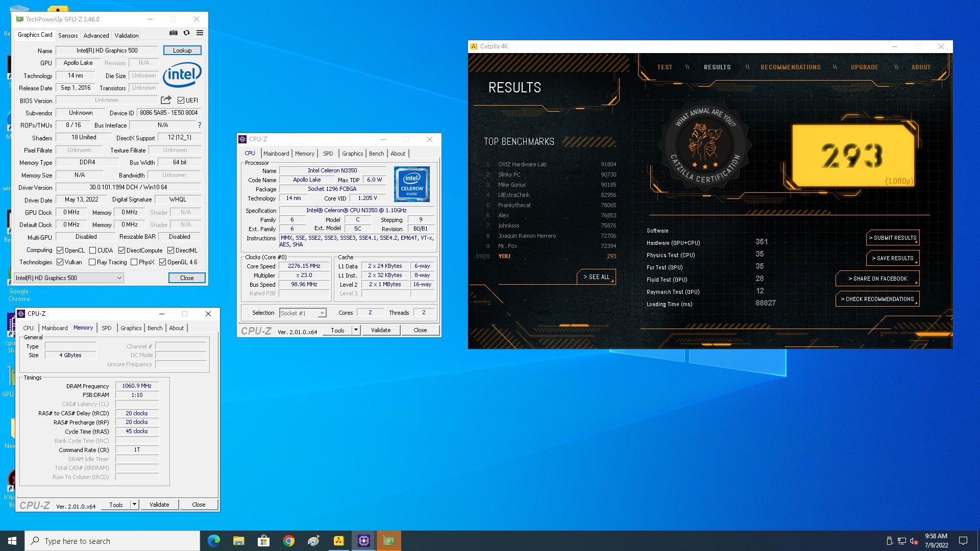Open the Socket #1 selection dropdown
The width and height of the screenshot is (980, 551).
(x=303, y=313)
